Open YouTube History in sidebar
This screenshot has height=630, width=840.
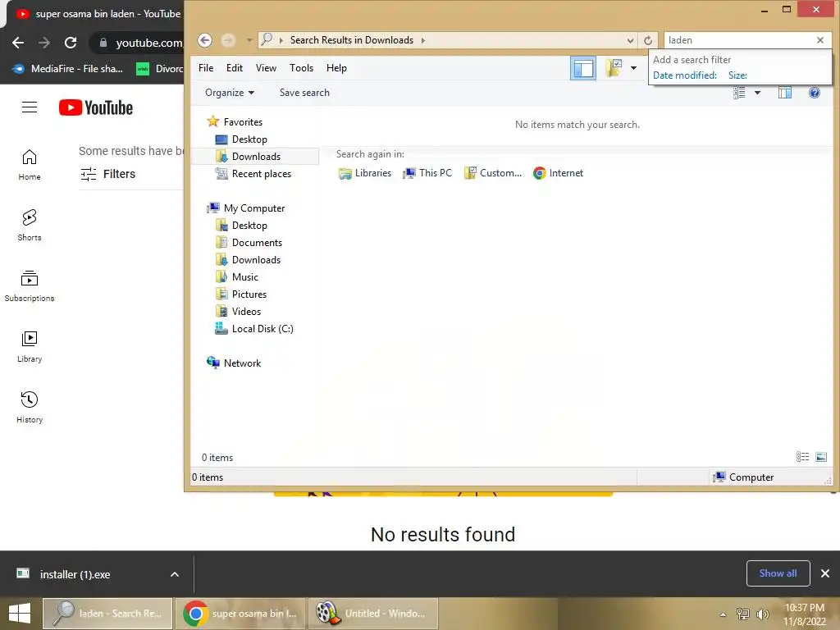30,407
